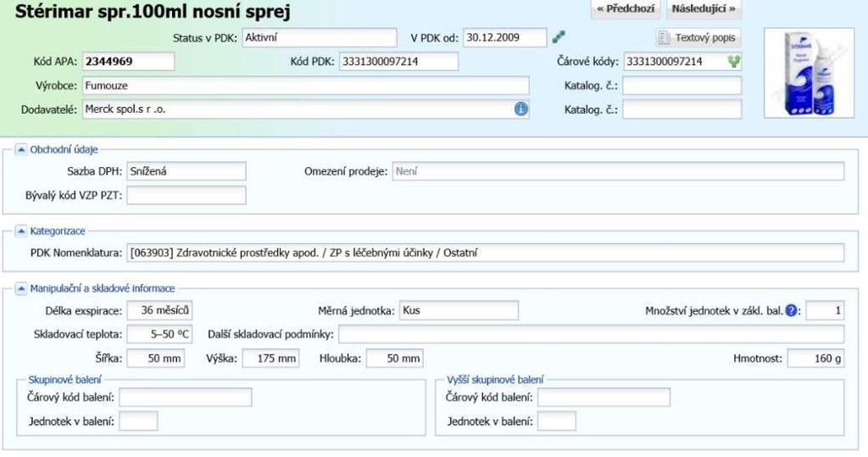This screenshot has width=868, height=457.
Task: Click the Měrná jednotka field showing Kus
Action: (459, 310)
